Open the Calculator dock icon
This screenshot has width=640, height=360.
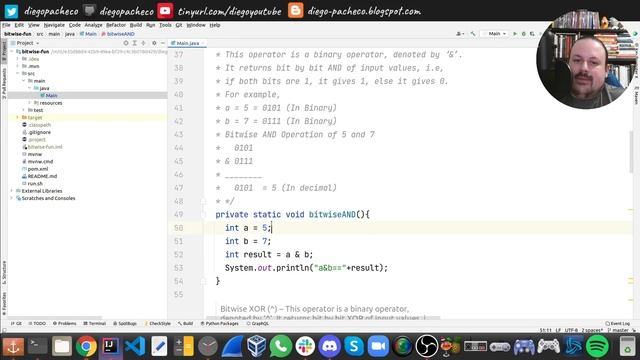[183, 347]
